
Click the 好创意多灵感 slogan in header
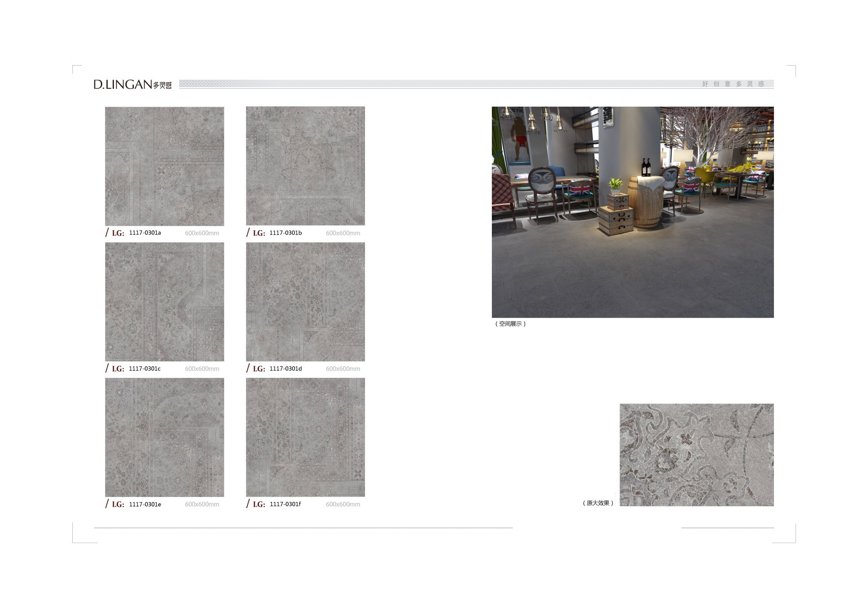click(x=733, y=84)
